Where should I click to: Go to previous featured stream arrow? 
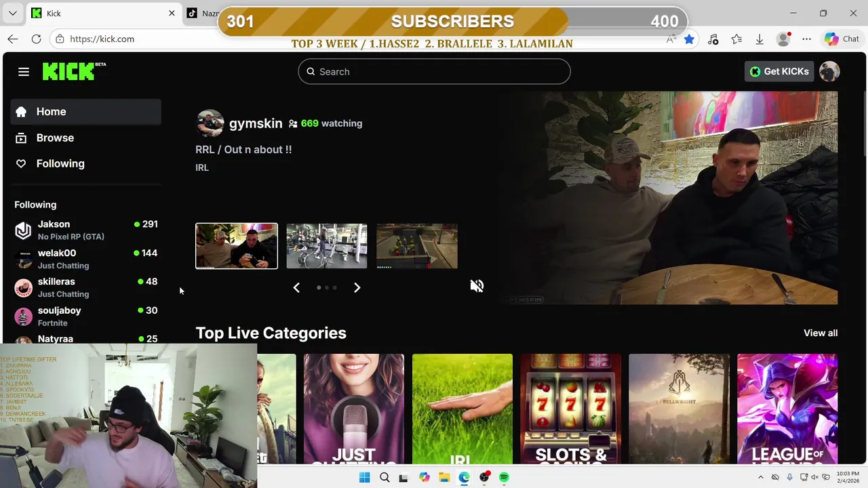tap(296, 287)
